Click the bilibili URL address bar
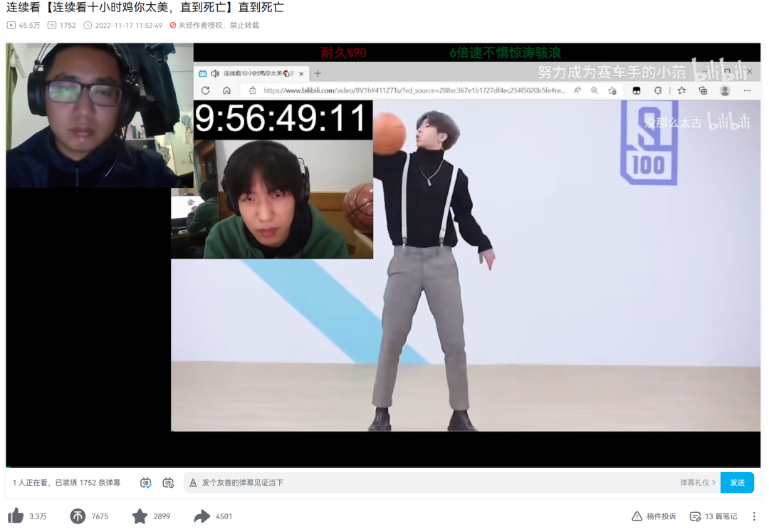 409,90
